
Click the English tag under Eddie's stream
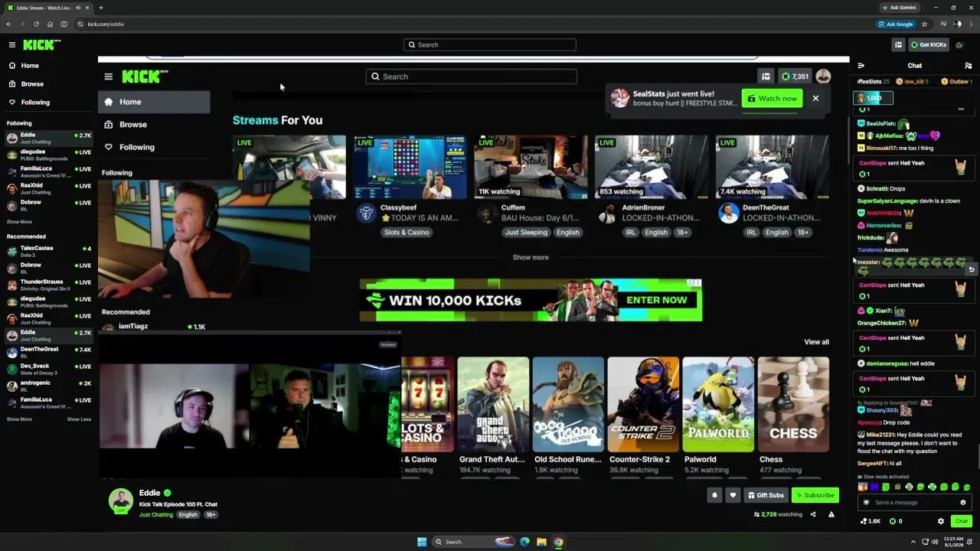coord(188,515)
